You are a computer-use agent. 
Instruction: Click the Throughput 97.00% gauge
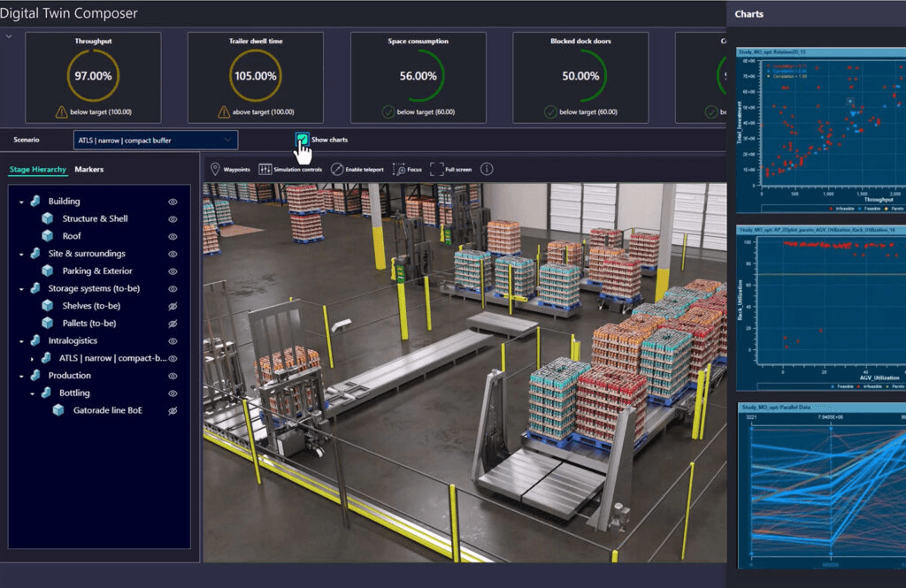(93, 76)
